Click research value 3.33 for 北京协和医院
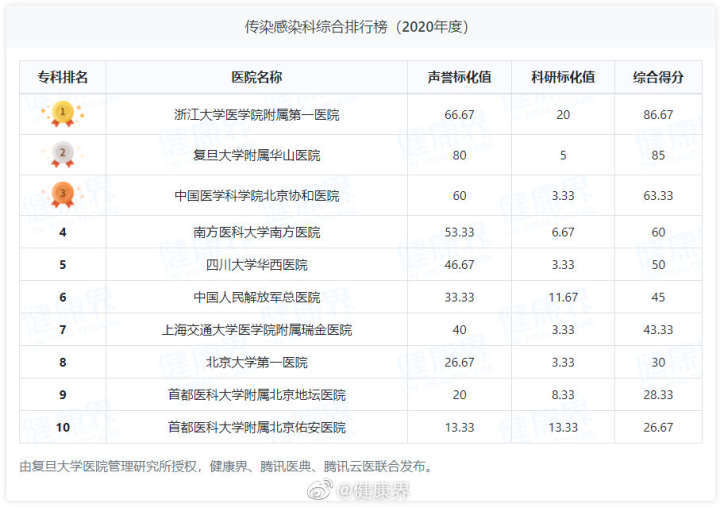 [563, 196]
